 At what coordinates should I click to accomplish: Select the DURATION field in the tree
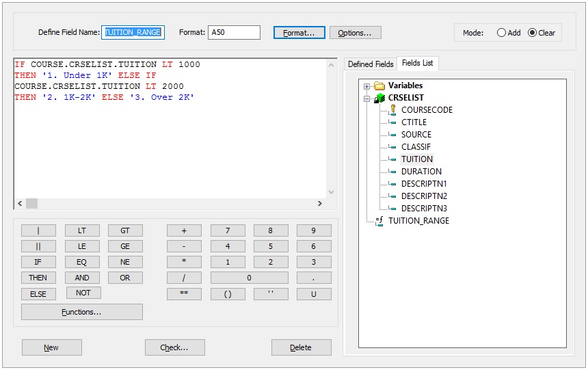pyautogui.click(x=421, y=172)
